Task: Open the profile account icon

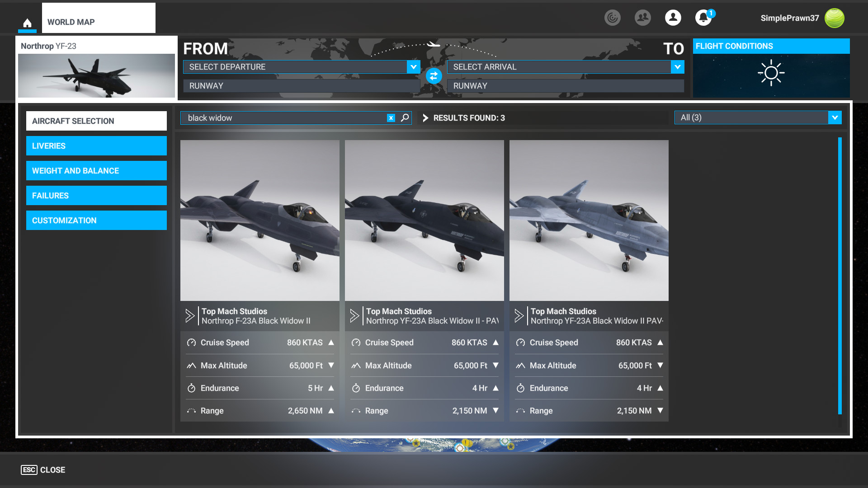Action: (673, 18)
